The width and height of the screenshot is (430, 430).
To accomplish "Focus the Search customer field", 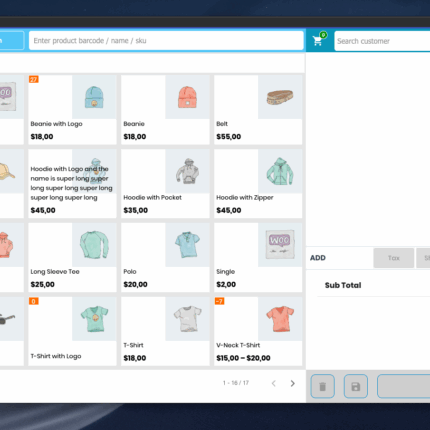I will pyautogui.click(x=382, y=41).
